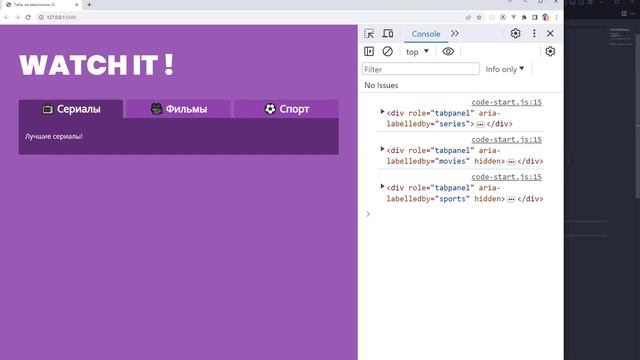This screenshot has width=640, height=360.
Task: Open code-start.js:15 link above sports panel
Action: pyautogui.click(x=507, y=177)
